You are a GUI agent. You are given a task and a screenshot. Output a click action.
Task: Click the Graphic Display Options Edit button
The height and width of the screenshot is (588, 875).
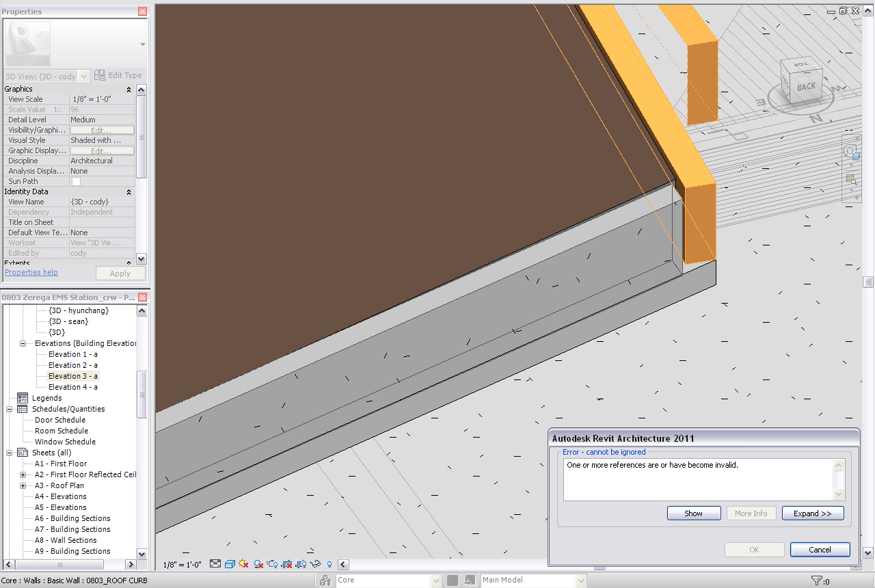point(102,151)
